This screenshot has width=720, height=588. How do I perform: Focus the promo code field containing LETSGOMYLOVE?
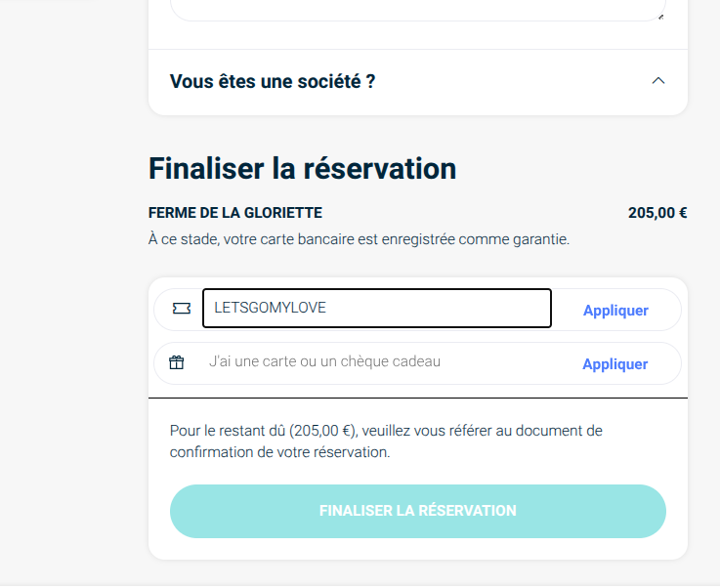tap(376, 308)
